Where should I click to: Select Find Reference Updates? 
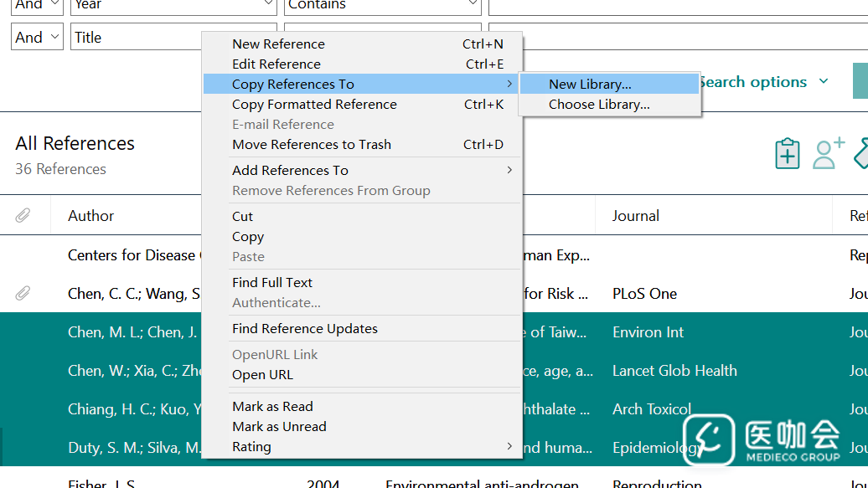[x=305, y=329]
